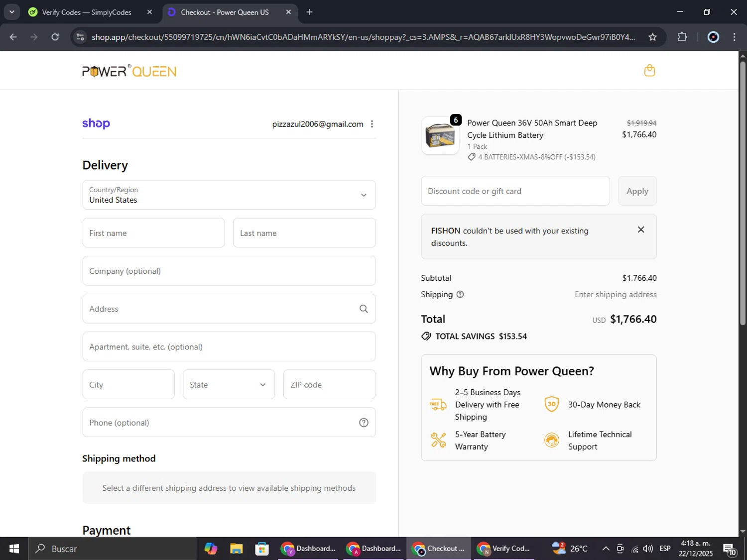The image size is (747, 560).
Task: Switch to the Checkout taskbar Chrome window
Action: (438, 549)
